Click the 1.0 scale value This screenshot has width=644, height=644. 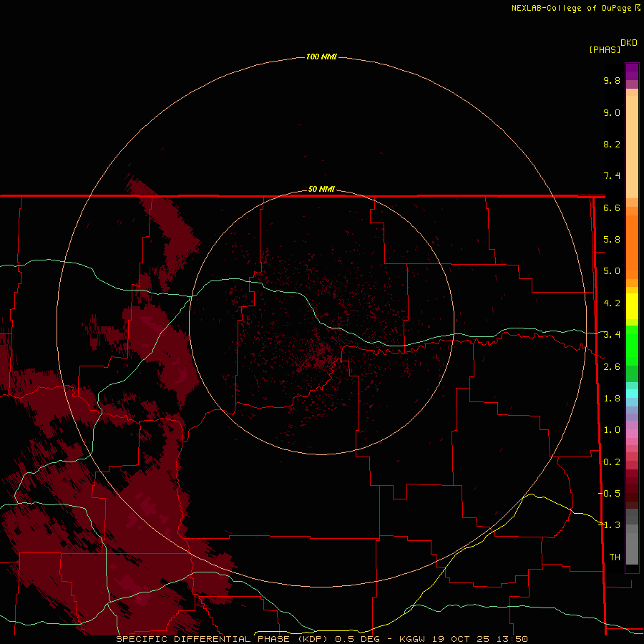[612, 430]
